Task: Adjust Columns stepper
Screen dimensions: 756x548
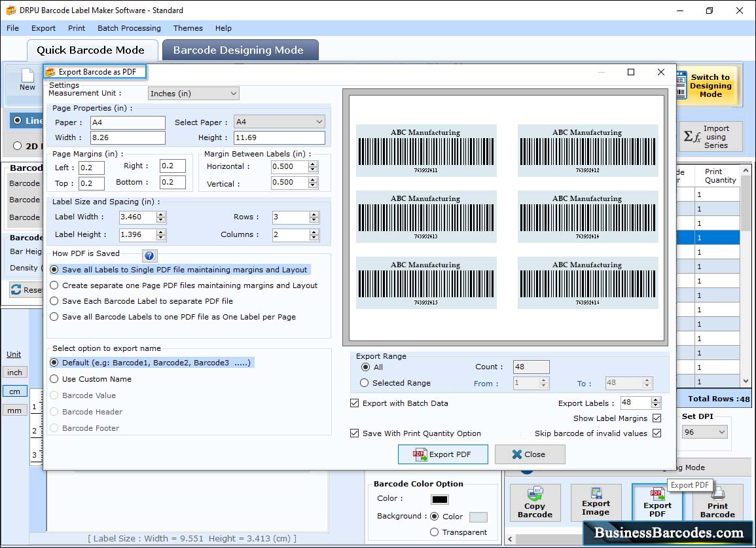Action: pyautogui.click(x=314, y=235)
